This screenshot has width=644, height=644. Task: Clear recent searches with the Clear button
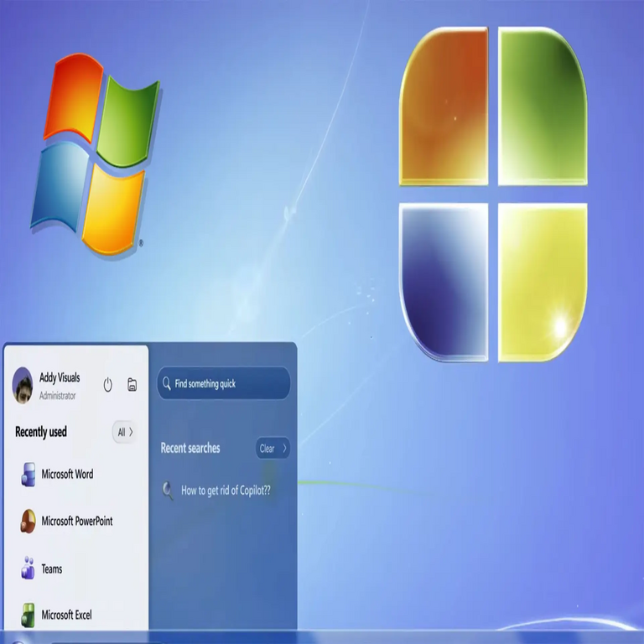point(273,448)
